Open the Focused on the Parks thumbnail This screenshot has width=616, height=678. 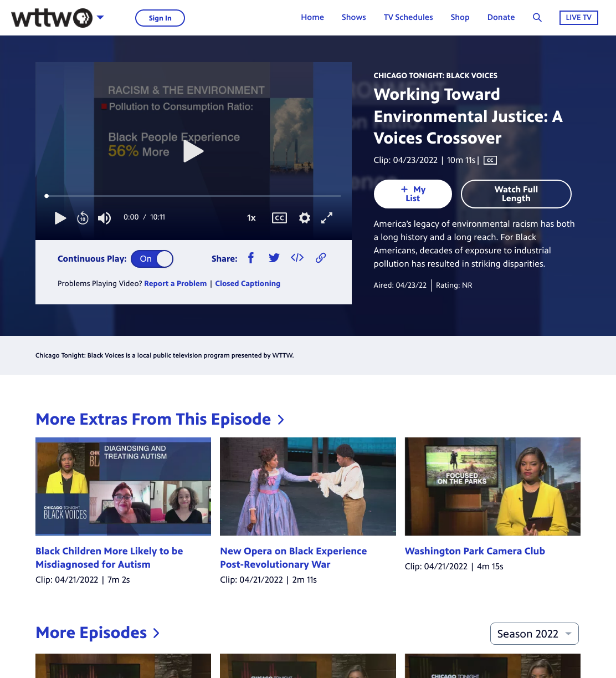pos(492,486)
